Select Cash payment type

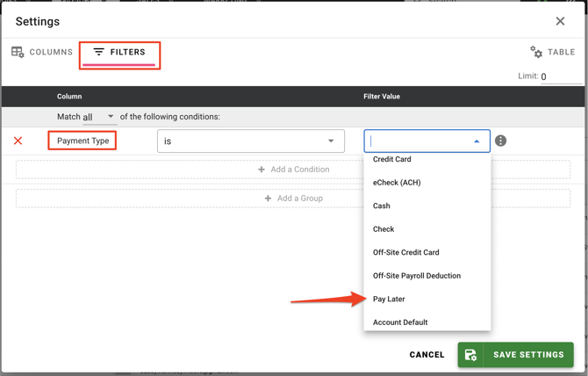[382, 206]
